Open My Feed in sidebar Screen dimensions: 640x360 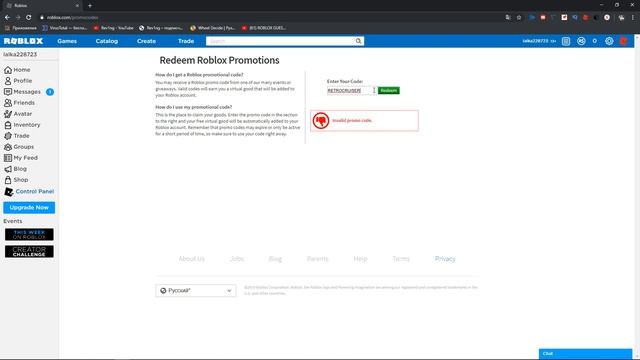pyautogui.click(x=21, y=158)
